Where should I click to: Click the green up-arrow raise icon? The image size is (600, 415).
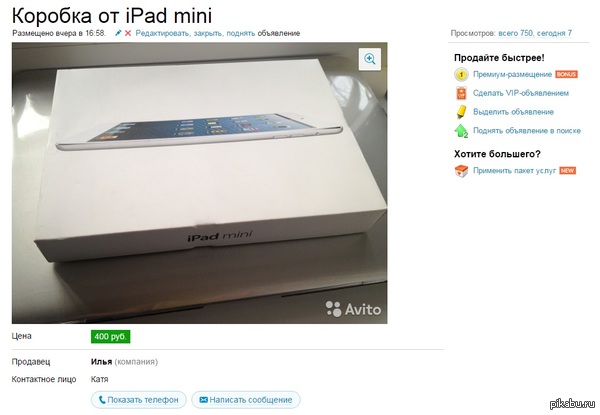click(461, 131)
